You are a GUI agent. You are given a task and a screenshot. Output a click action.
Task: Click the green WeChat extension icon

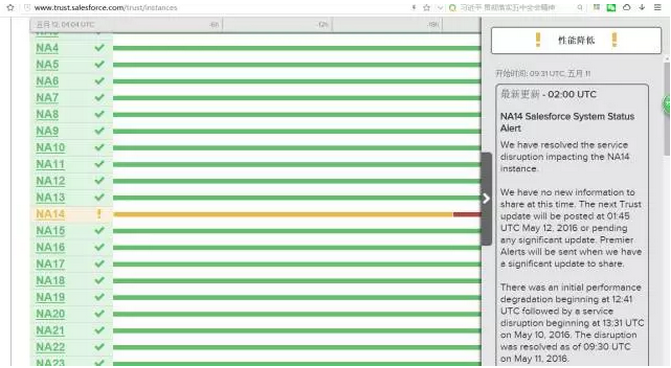click(611, 7)
